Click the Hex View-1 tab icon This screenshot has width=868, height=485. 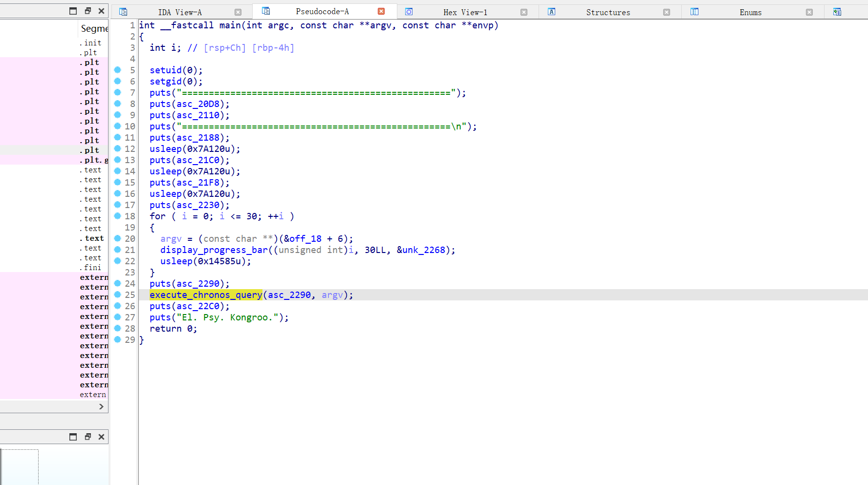[x=409, y=12]
